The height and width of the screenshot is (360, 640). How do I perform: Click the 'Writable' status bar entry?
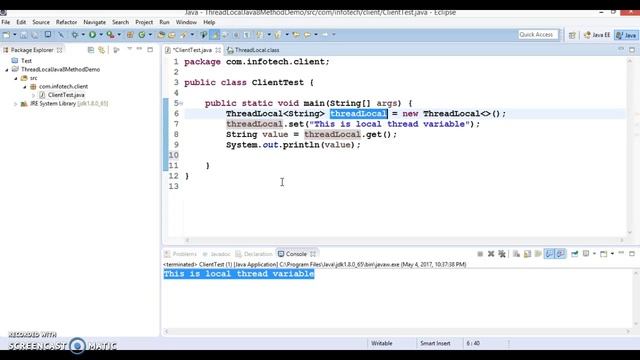[x=382, y=344]
